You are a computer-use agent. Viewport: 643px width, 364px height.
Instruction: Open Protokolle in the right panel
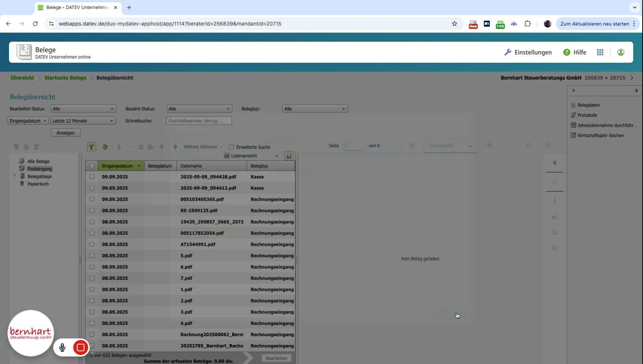point(587,115)
